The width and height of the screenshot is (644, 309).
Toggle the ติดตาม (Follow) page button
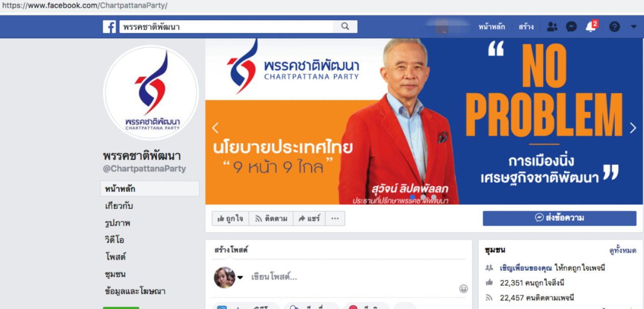(271, 219)
